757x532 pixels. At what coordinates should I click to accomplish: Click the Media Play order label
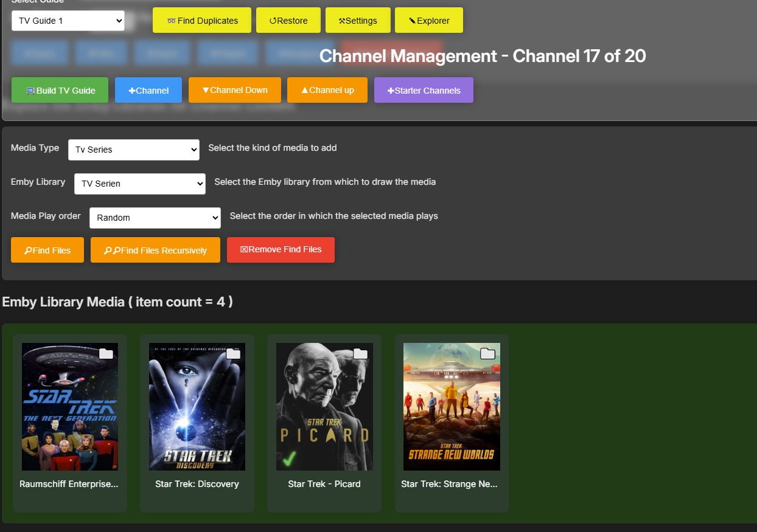coord(46,216)
